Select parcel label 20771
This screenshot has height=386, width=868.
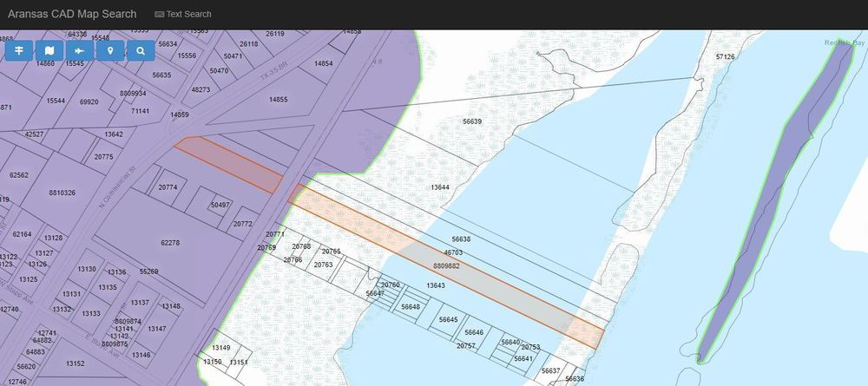[274, 234]
